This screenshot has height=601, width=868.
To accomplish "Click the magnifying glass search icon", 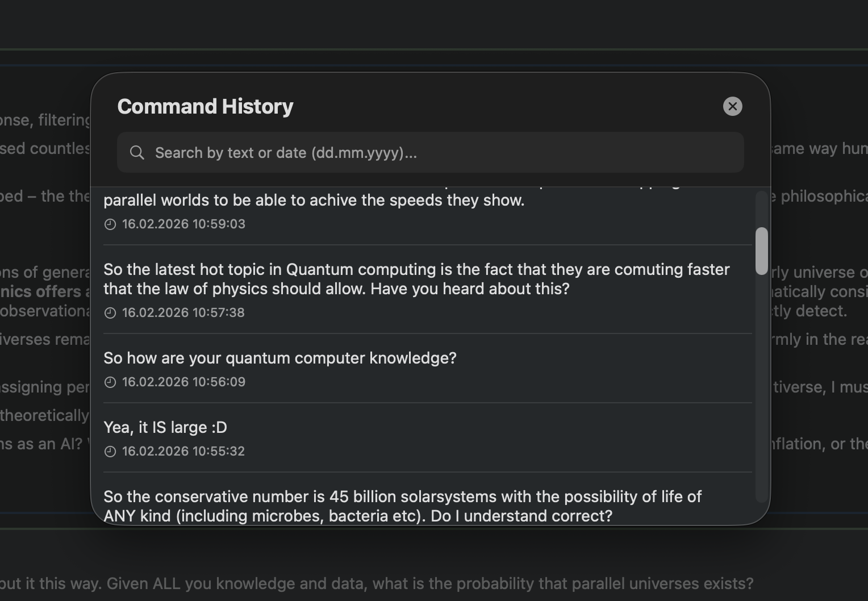I will coord(137,152).
